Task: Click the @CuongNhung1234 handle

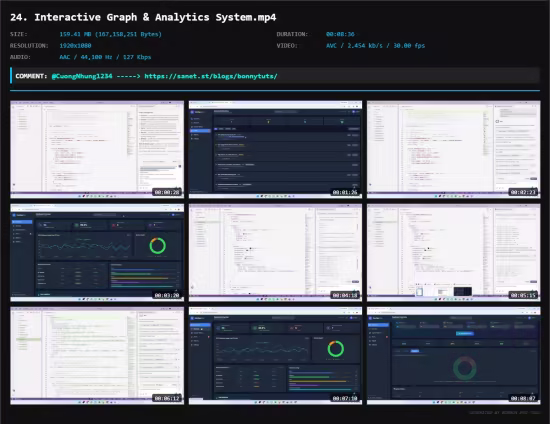Action: pyautogui.click(x=82, y=76)
